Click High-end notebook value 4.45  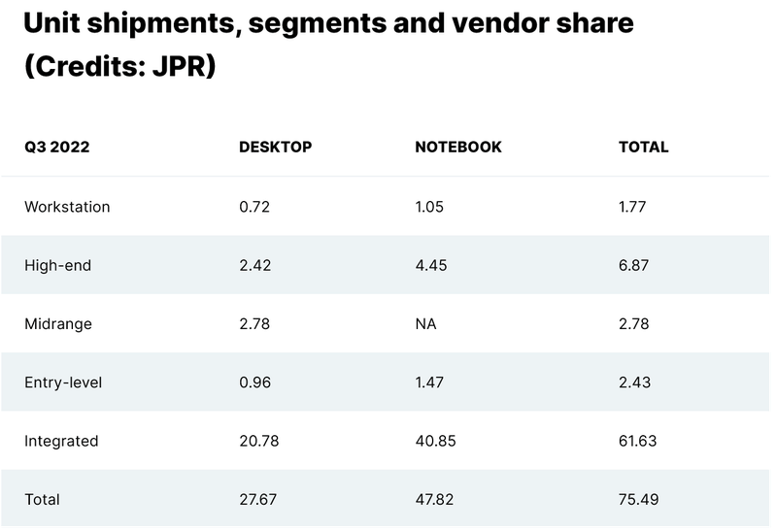point(430,265)
